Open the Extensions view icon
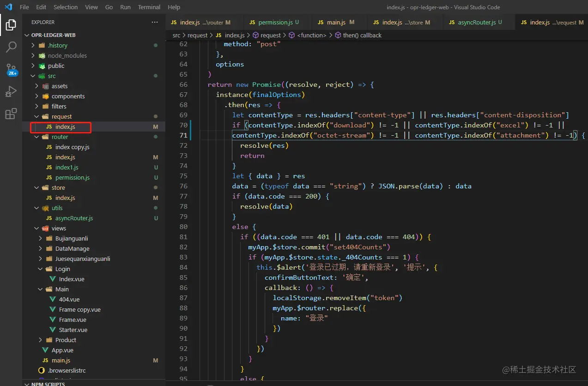The height and width of the screenshot is (386, 588). (11, 114)
